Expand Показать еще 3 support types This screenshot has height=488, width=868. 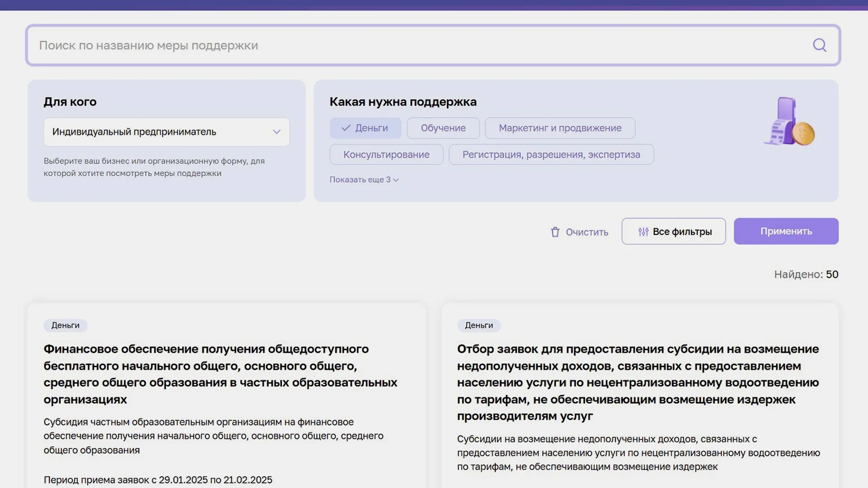coord(364,180)
